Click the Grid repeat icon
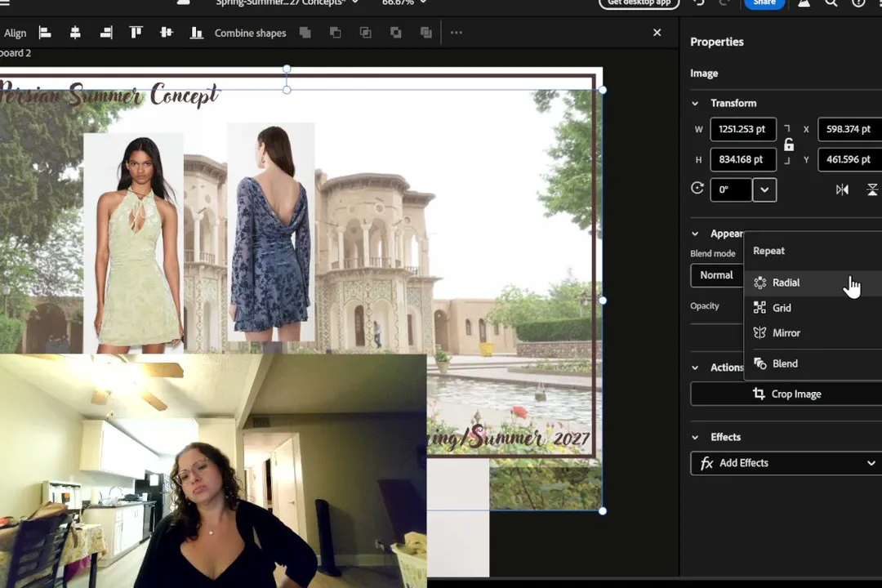 pyautogui.click(x=760, y=308)
